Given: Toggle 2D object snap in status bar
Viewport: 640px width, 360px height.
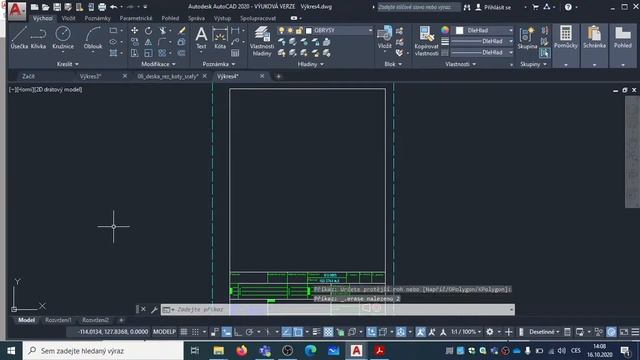Looking at the screenshot, I should 298,332.
